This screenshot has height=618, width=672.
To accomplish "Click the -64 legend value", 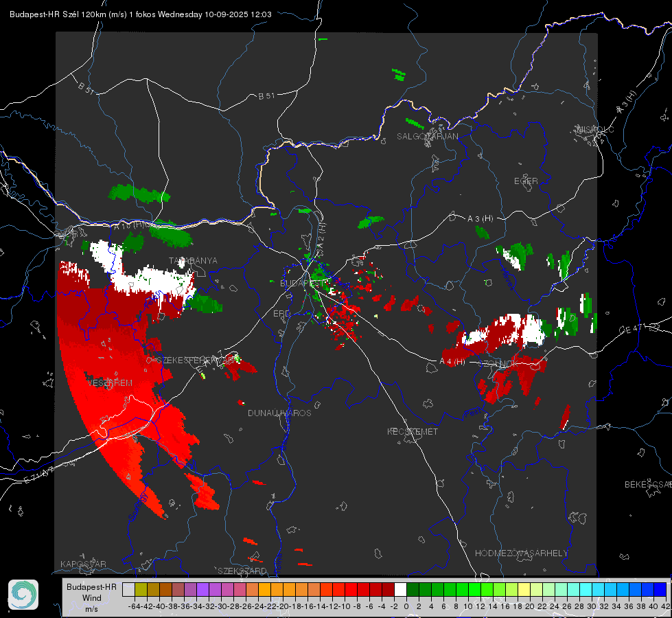I will point(135,606).
